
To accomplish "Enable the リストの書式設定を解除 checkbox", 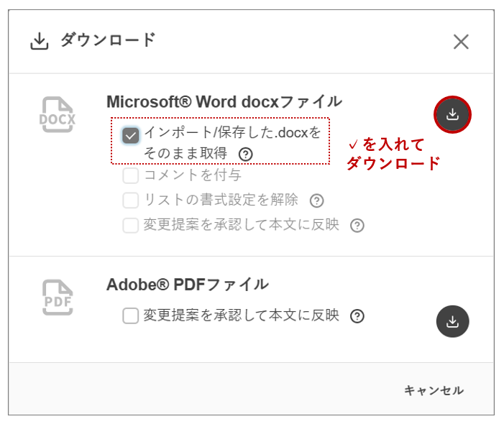I will point(130,201).
